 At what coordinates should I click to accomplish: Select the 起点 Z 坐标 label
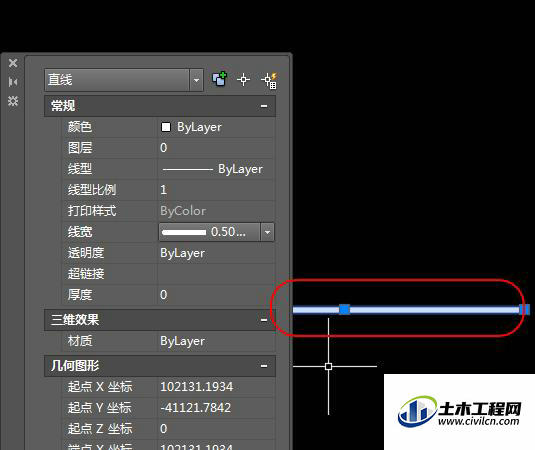click(100, 429)
